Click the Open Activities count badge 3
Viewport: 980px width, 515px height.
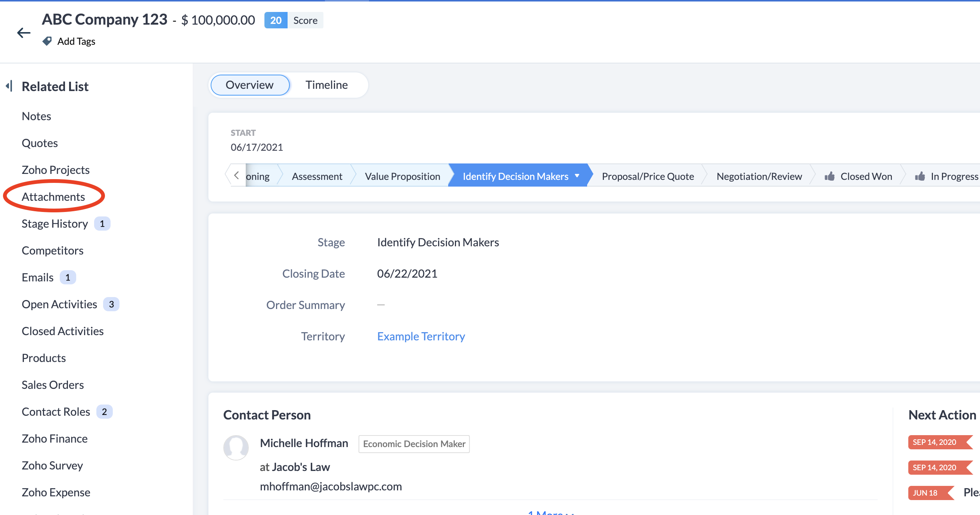coord(111,304)
